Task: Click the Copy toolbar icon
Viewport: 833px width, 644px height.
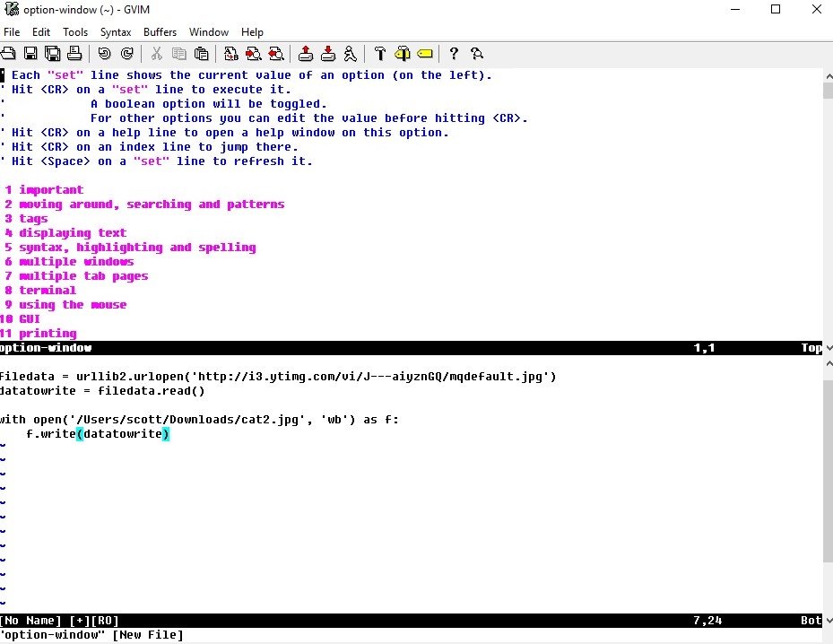Action: 178,53
